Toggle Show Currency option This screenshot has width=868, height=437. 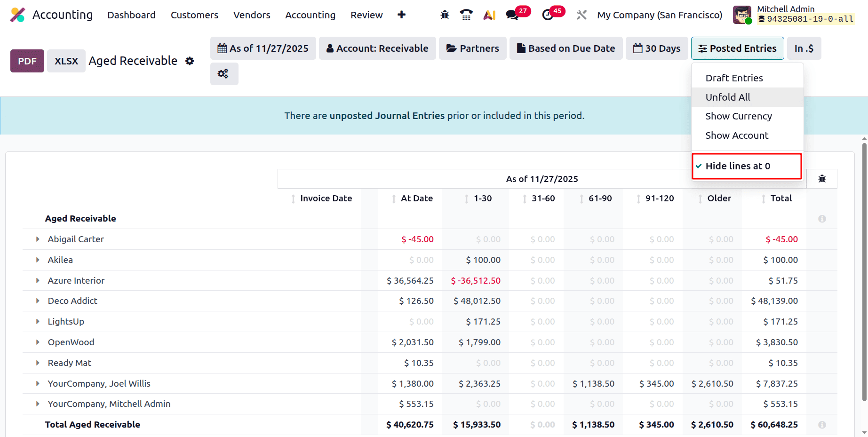[x=747, y=116]
